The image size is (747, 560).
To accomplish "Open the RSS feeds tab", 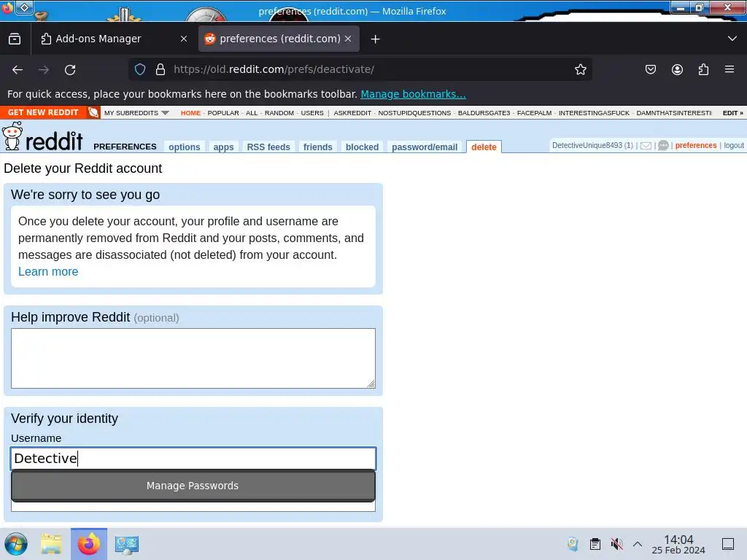I will (x=268, y=147).
